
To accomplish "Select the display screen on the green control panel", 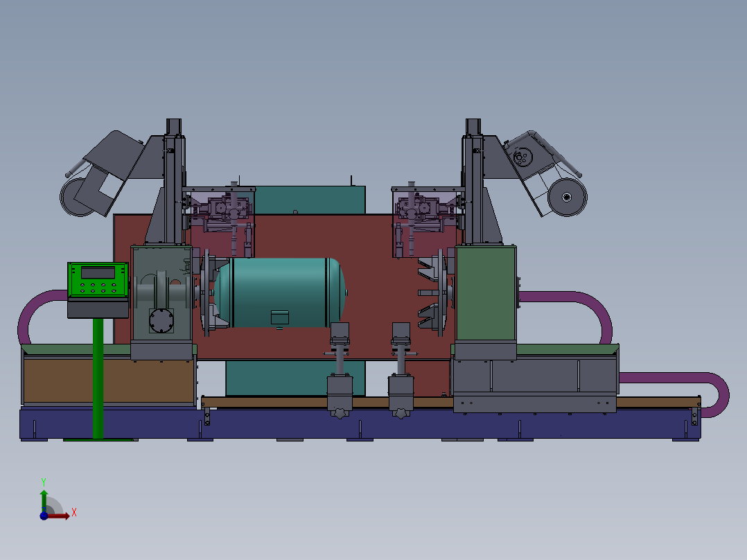I will click(98, 272).
